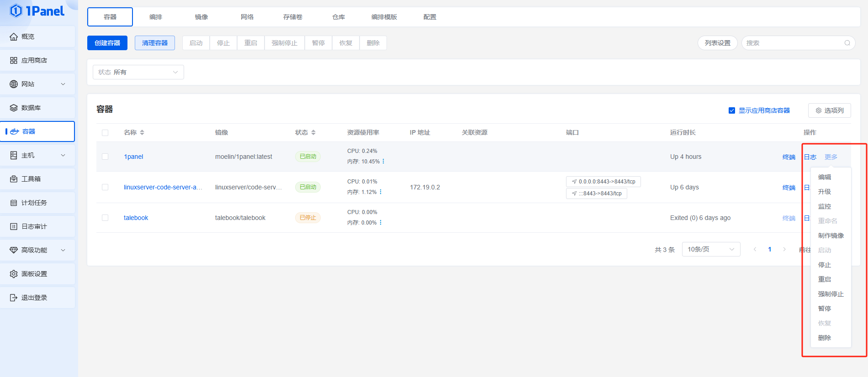Open 日志 for 1panel row
The image size is (868, 377).
click(x=810, y=157)
